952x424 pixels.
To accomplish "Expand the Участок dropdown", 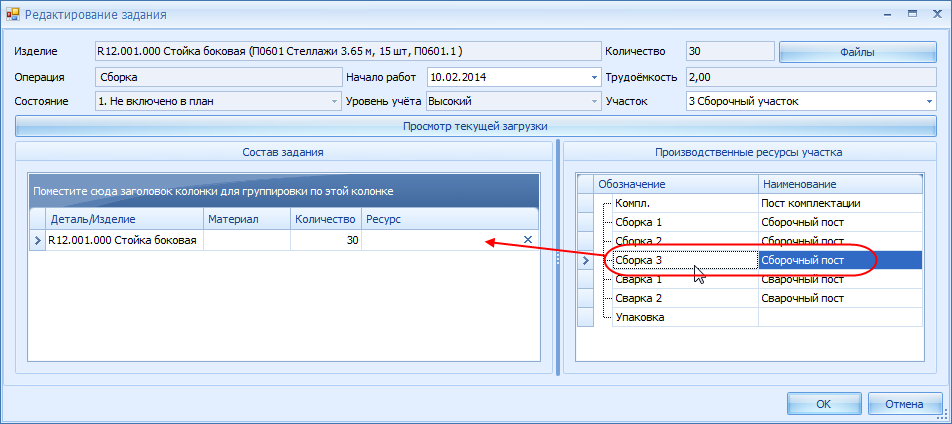I will (x=930, y=101).
